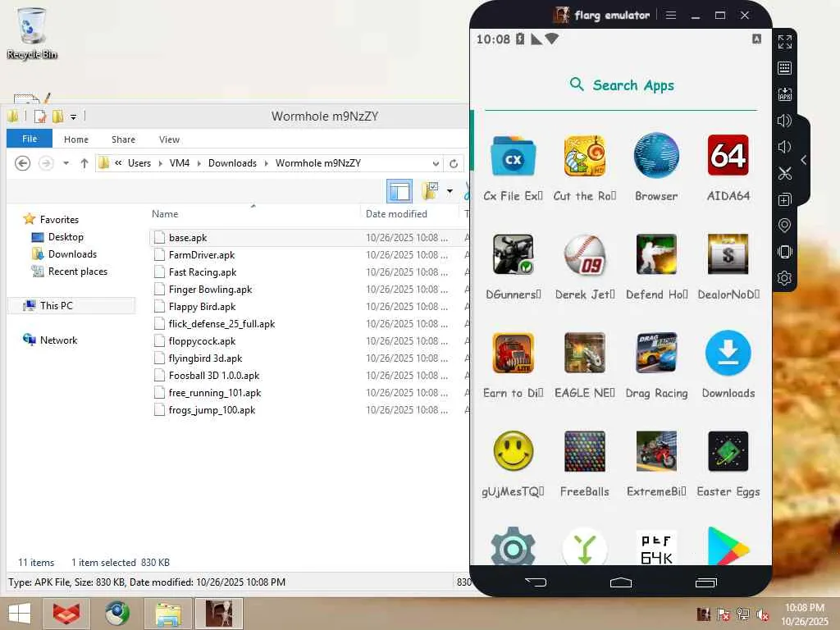Image resolution: width=840 pixels, height=630 pixels.
Task: Tap the Android back navigation button
Action: coord(535,582)
